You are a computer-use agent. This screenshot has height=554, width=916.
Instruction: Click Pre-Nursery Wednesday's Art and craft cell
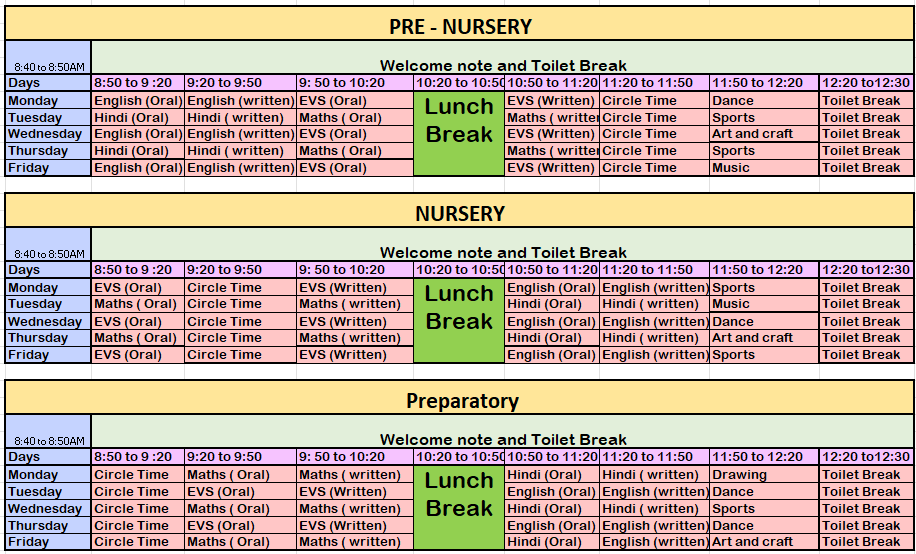763,134
